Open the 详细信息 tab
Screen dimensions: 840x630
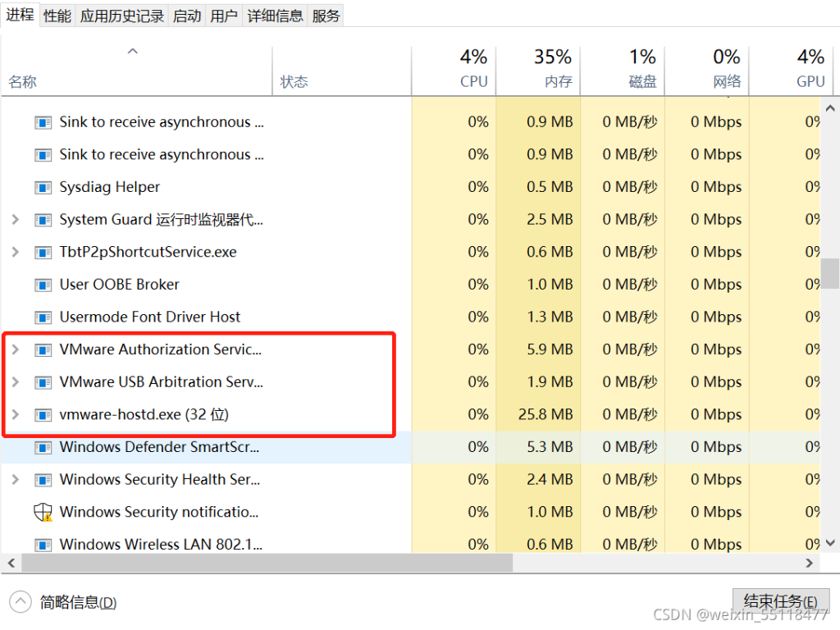[x=275, y=16]
